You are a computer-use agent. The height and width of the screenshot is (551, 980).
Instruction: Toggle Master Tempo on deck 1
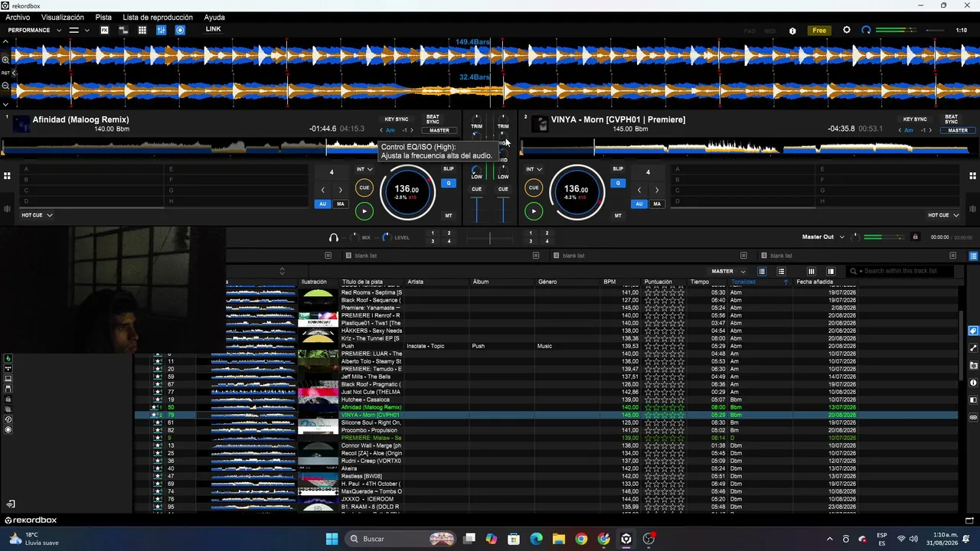[449, 216]
